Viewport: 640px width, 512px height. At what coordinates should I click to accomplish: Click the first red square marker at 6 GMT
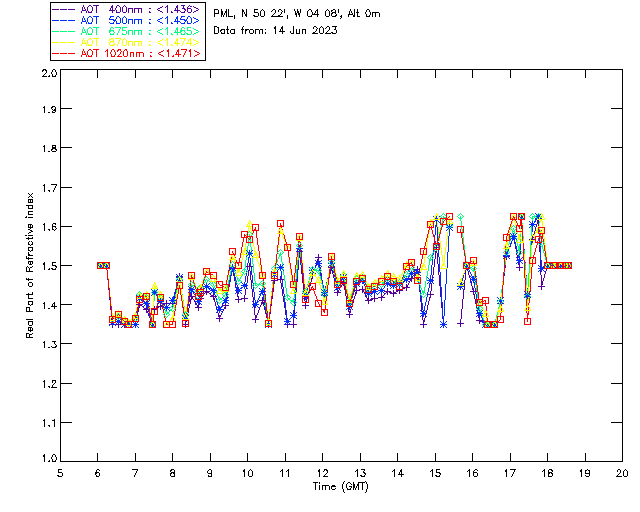100,265
